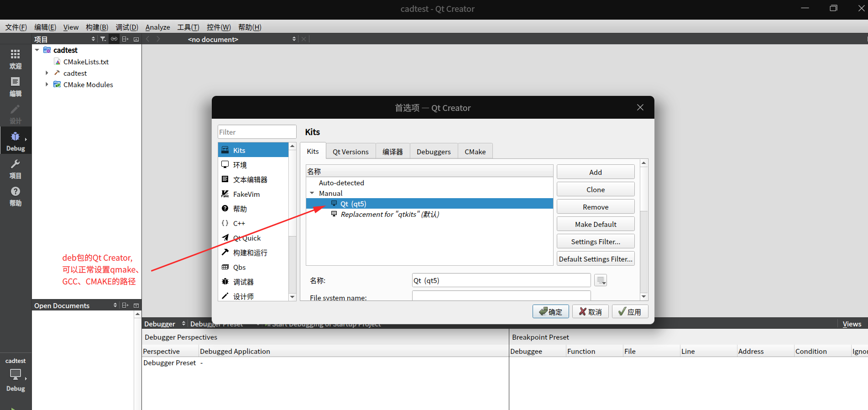
Task: Open C++ preferences category
Action: tap(253, 223)
